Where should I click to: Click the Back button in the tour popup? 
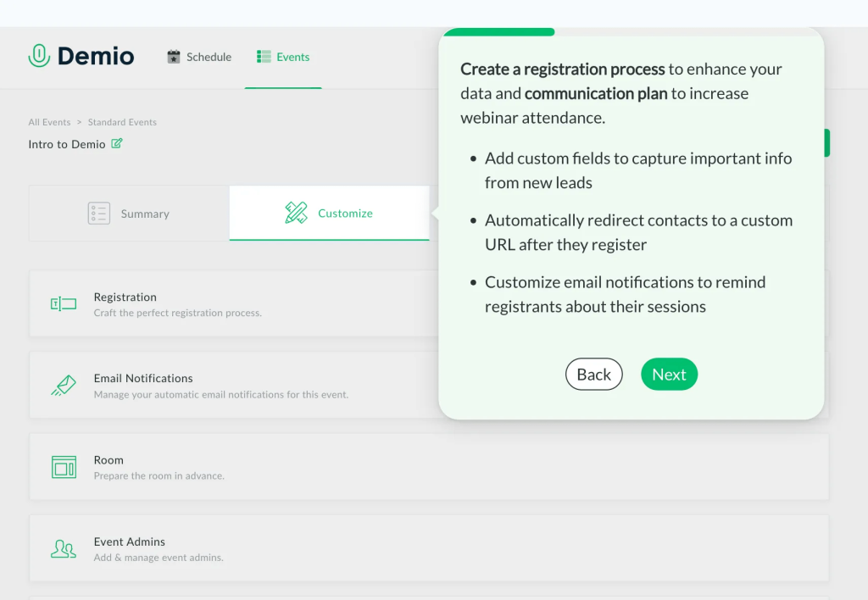point(594,375)
